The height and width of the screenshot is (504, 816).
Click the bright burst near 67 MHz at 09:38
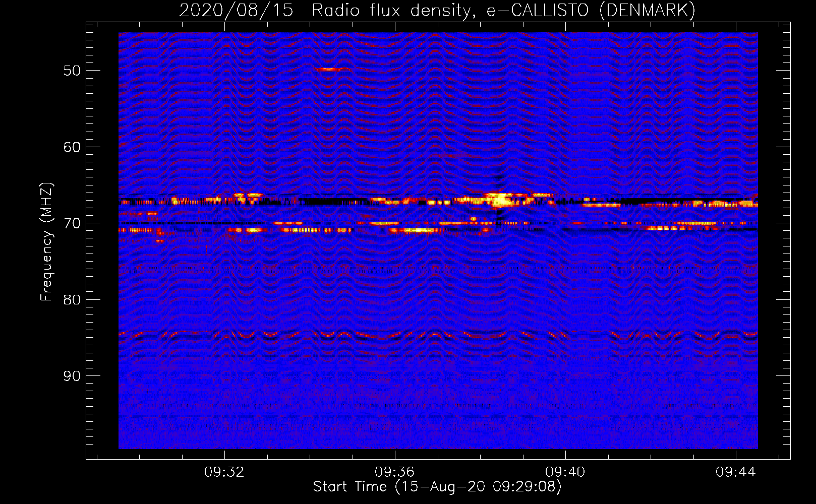coord(500,200)
